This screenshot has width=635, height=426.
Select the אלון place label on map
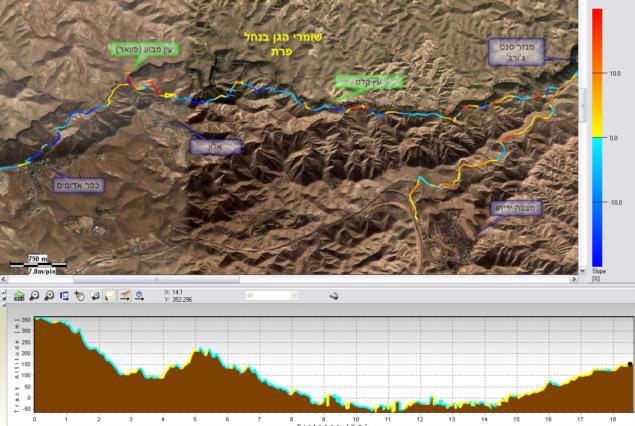215,147
